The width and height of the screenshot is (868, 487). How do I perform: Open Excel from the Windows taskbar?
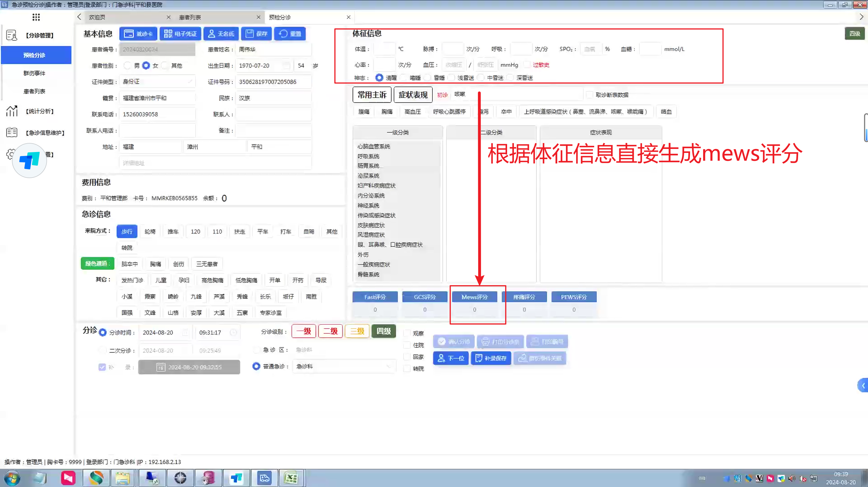click(290, 478)
